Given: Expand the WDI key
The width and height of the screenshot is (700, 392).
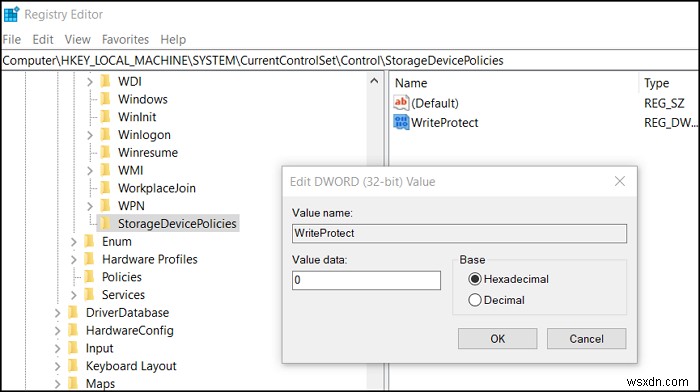Looking at the screenshot, I should coord(90,82).
